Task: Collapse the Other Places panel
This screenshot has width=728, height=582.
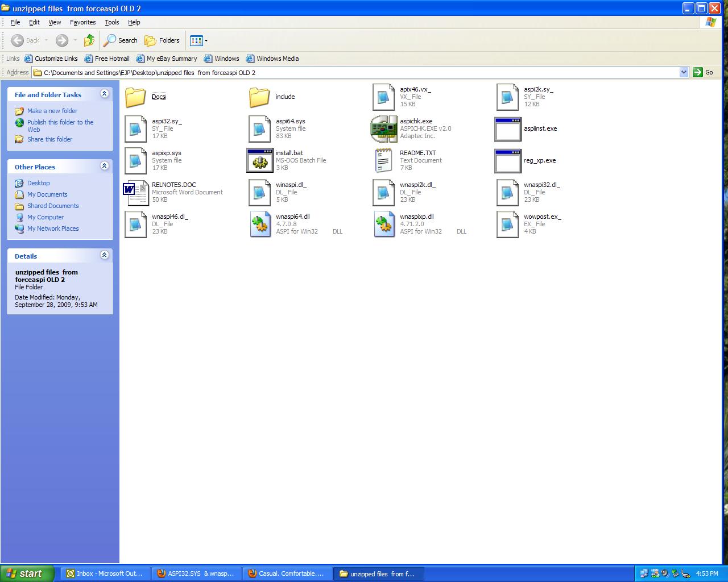Action: (x=104, y=166)
